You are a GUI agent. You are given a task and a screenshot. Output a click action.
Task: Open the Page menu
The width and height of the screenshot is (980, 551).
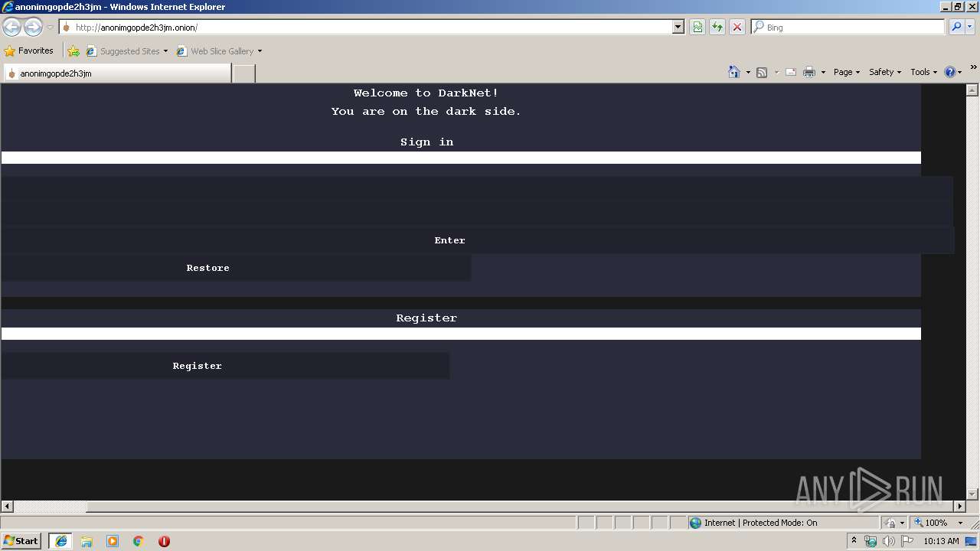tap(846, 72)
